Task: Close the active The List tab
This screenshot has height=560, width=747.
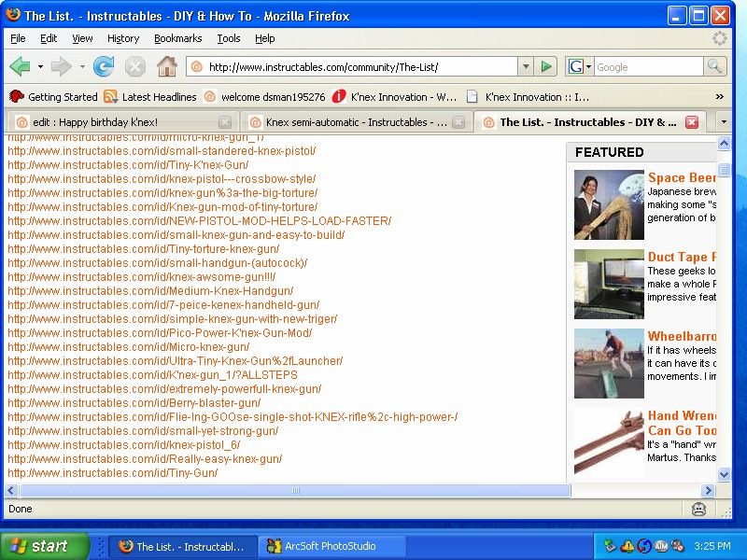Action: 692,122
